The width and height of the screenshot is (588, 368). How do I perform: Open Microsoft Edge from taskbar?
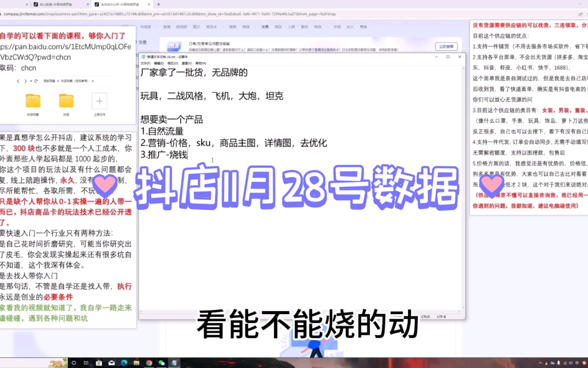[x=124, y=363]
